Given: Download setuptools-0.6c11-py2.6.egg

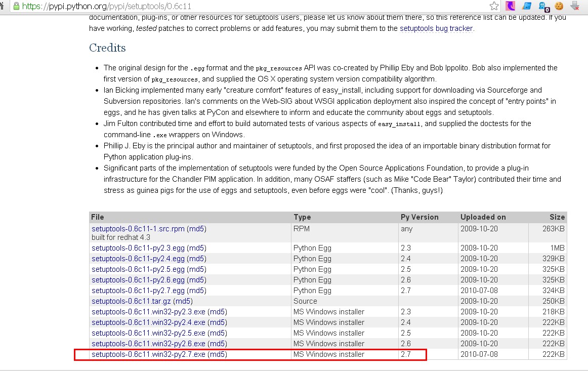Looking at the screenshot, I should tap(138, 280).
